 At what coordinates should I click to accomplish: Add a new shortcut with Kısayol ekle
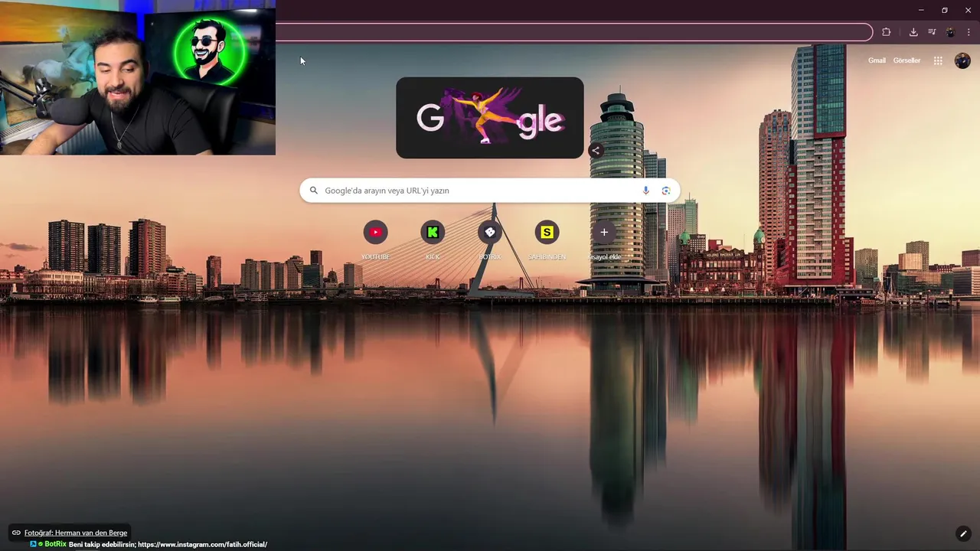pyautogui.click(x=604, y=240)
